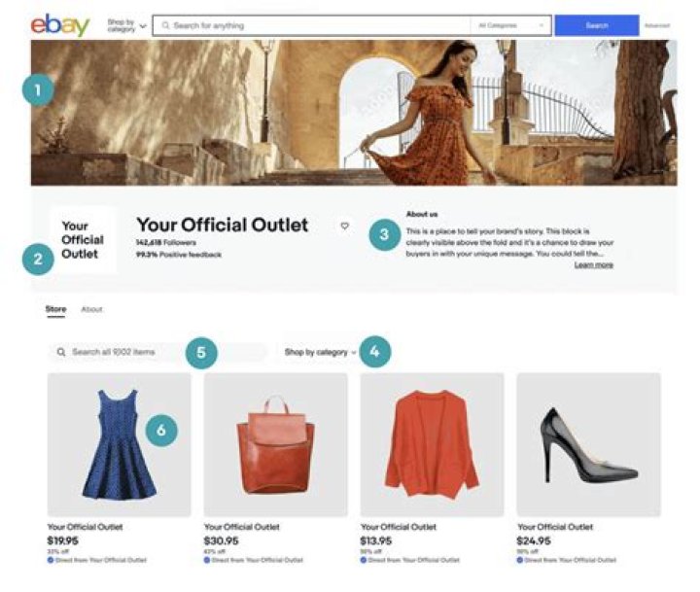Click the heart icon to save seller

[x=344, y=226]
